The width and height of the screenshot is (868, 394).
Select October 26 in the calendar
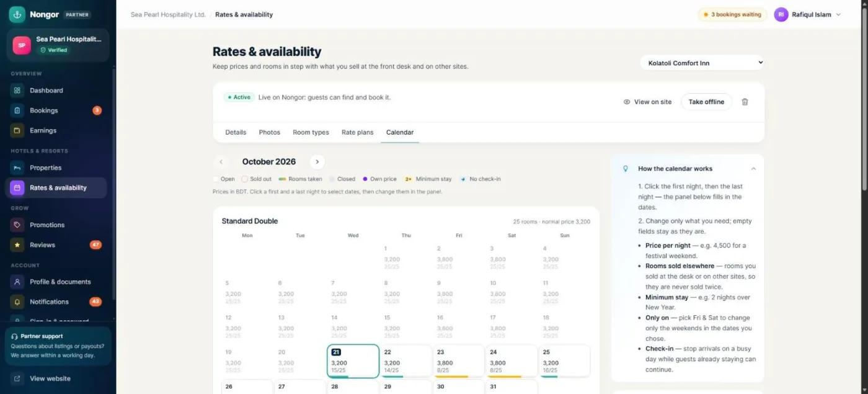pyautogui.click(x=247, y=387)
